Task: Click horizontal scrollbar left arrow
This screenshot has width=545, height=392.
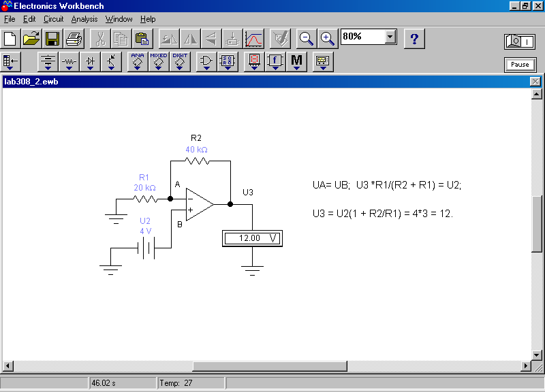Action: [x=7, y=365]
